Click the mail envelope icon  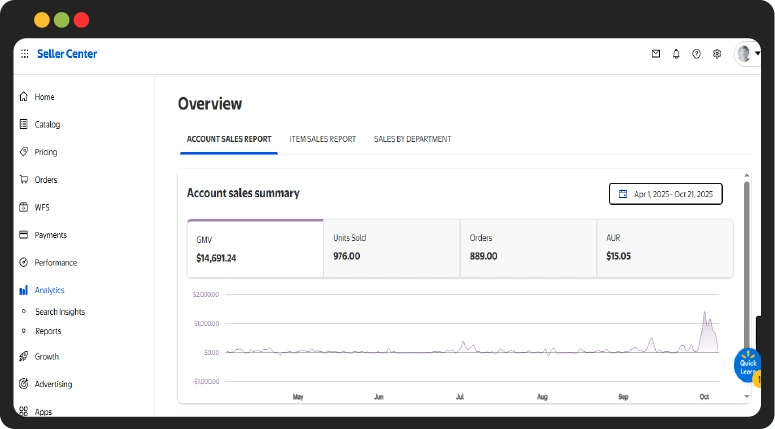[x=656, y=54]
